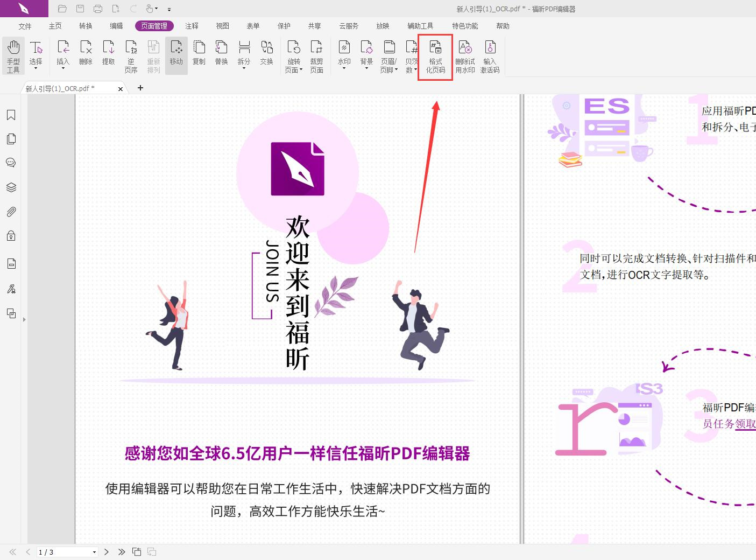Screen dimensions: 756x560
Task: Click the 交换 (Swap Pages) icon
Action: tap(266, 52)
